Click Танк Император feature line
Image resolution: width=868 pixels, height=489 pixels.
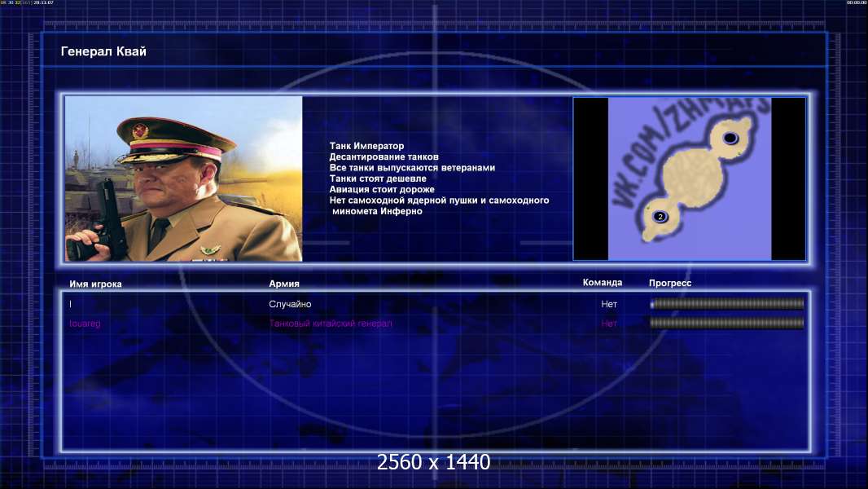pyautogui.click(x=366, y=146)
